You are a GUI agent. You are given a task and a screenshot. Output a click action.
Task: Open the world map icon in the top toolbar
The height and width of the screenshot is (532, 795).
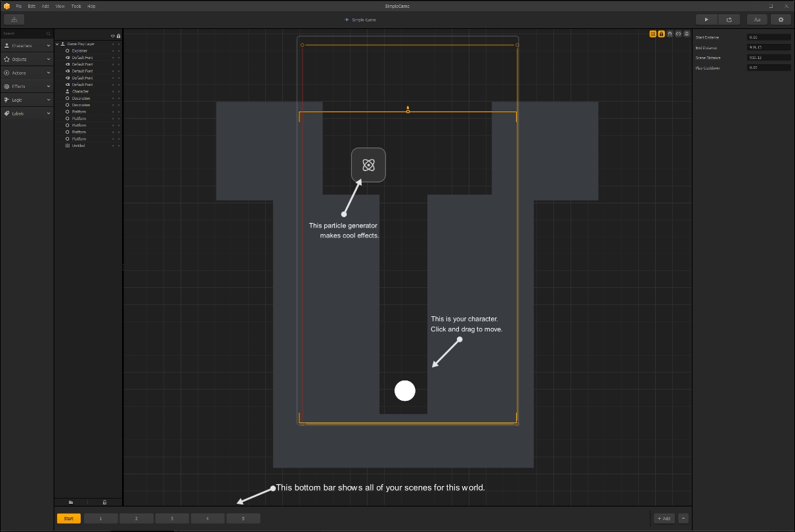pos(14,19)
